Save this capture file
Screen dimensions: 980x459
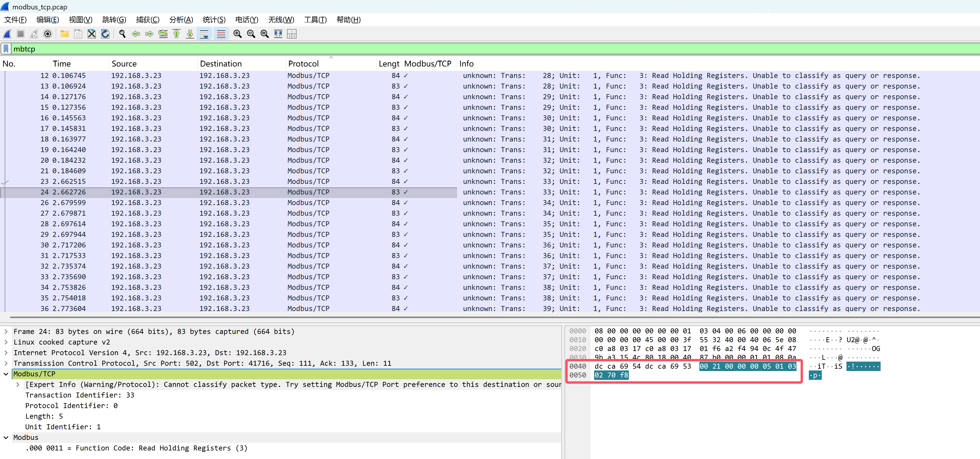click(78, 34)
